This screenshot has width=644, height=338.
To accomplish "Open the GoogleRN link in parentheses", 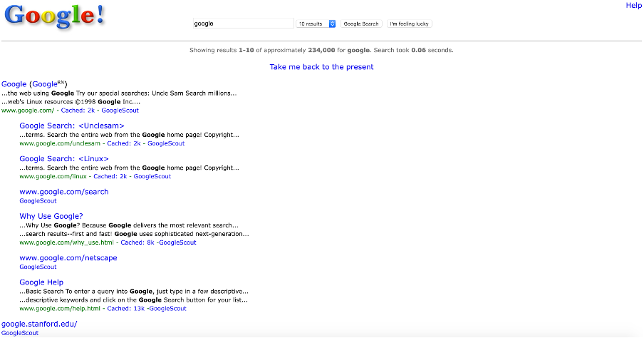I will (x=48, y=84).
